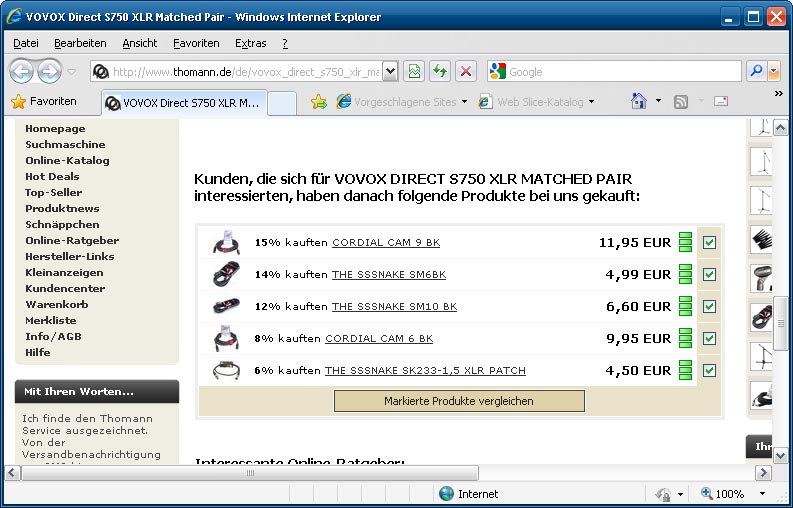Click the thomann.de address bar
Screen dimensions: 793x508
coord(237,71)
